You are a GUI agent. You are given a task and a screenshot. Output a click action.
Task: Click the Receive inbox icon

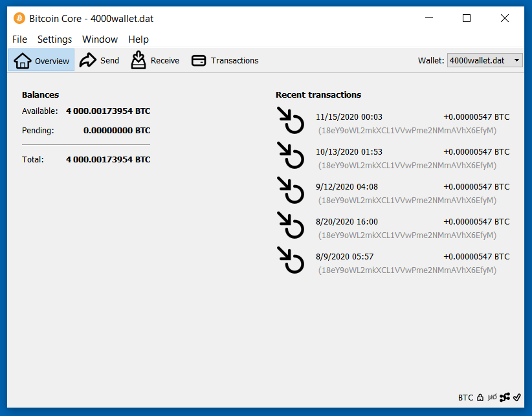coord(139,60)
